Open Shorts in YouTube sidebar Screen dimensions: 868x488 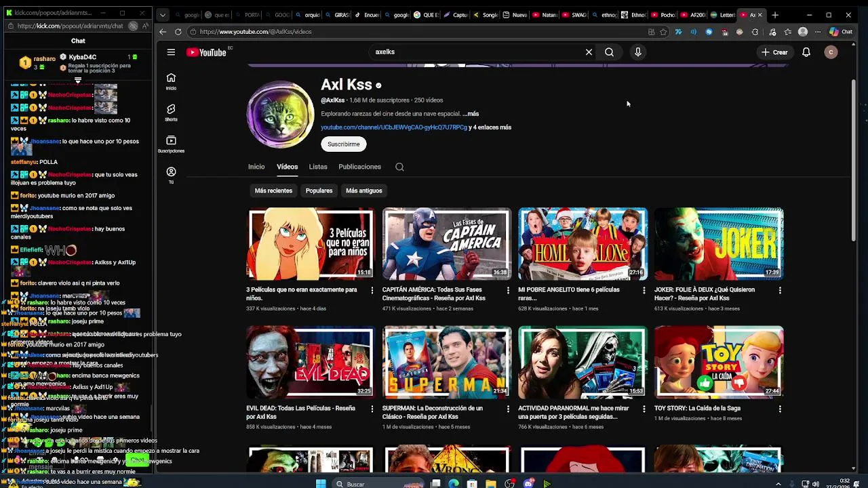point(171,113)
